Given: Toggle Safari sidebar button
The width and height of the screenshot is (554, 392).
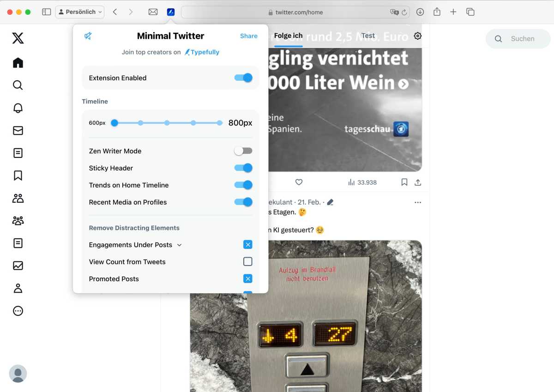Looking at the screenshot, I should 46,12.
